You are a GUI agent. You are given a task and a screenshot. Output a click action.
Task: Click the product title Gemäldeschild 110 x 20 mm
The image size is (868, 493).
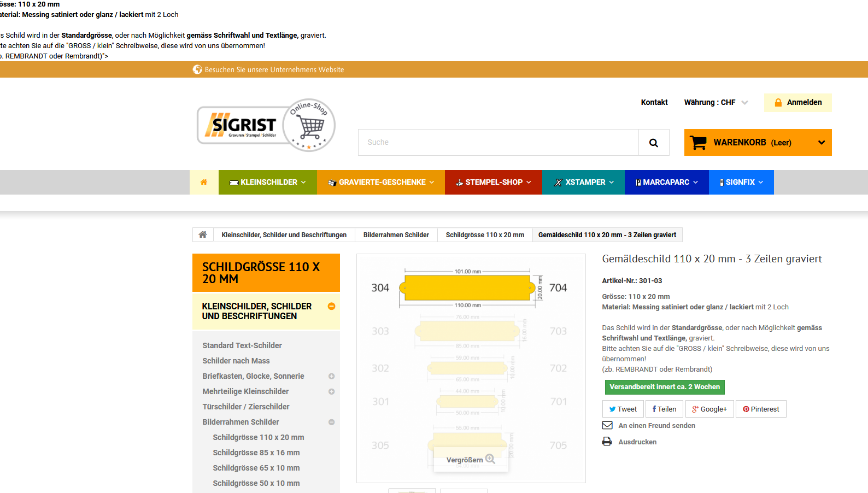point(712,259)
